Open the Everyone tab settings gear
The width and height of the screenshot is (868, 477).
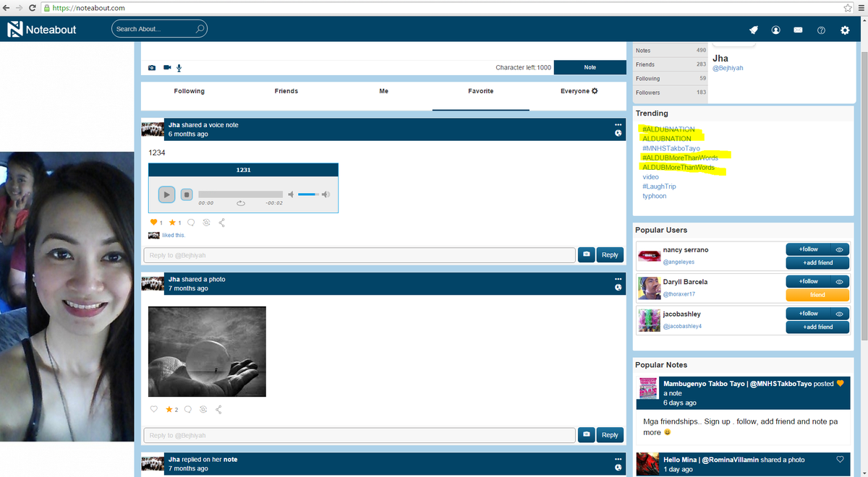tap(595, 91)
